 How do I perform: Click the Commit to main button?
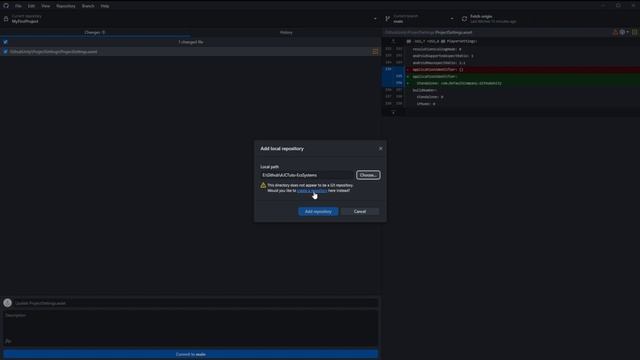point(191,354)
